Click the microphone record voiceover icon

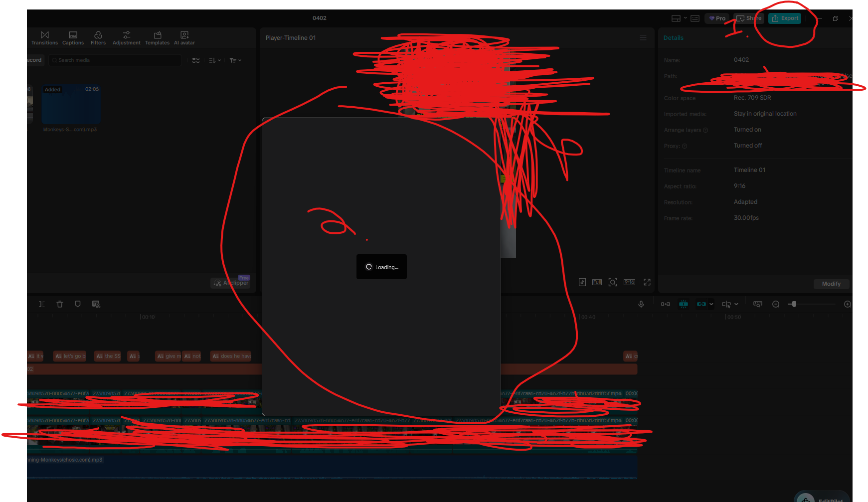click(641, 304)
